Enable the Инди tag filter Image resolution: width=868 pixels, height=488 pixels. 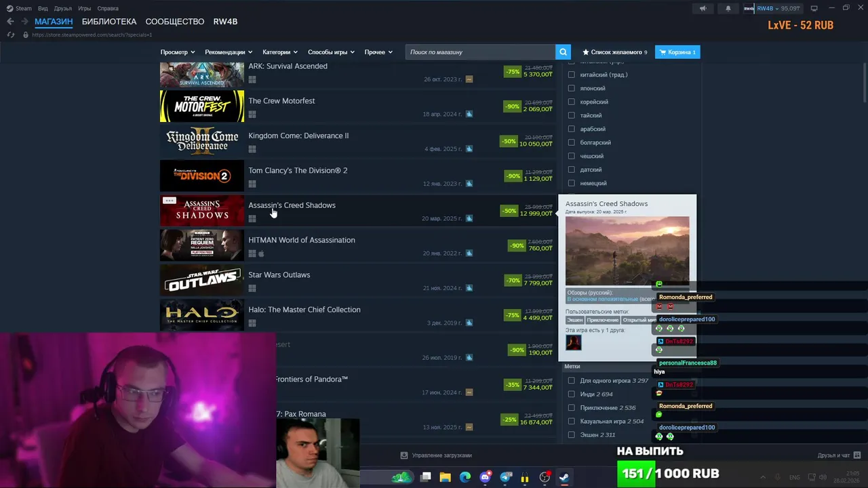click(572, 394)
